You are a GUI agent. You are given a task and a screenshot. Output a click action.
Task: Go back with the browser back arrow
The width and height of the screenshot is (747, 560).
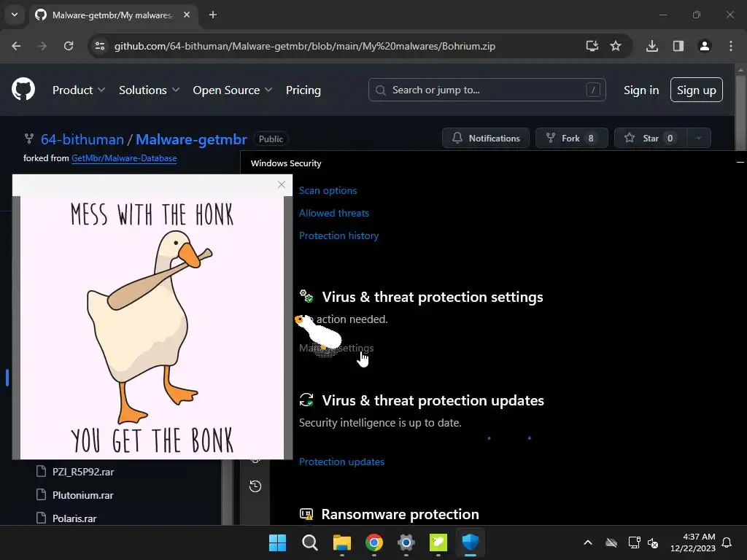[16, 46]
